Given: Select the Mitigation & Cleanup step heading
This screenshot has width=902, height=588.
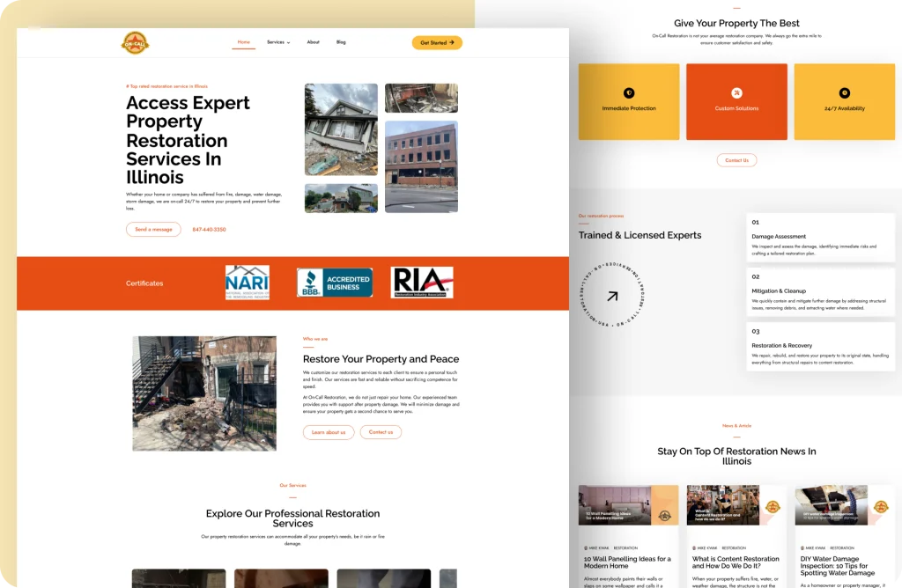Looking at the screenshot, I should tap(779, 290).
